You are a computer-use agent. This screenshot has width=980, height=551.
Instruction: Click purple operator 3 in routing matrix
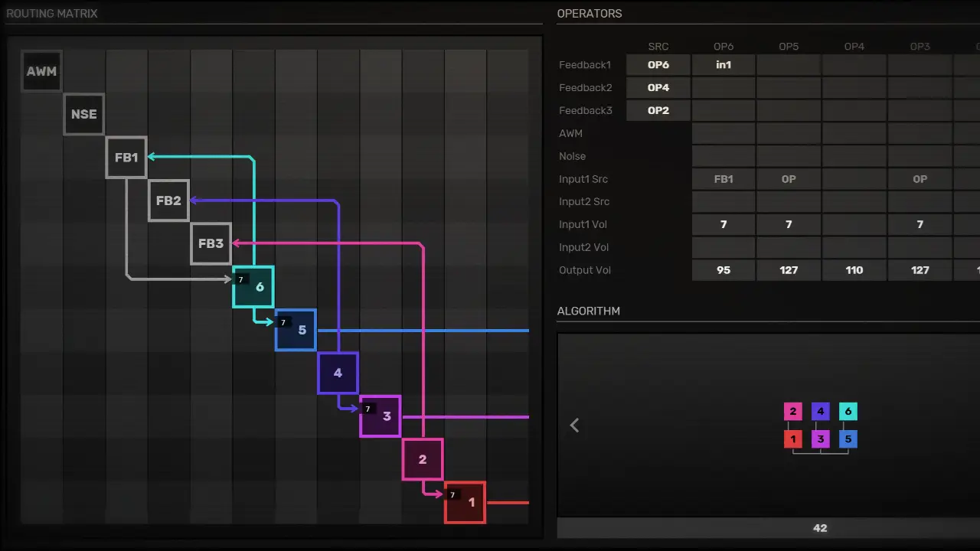(381, 416)
